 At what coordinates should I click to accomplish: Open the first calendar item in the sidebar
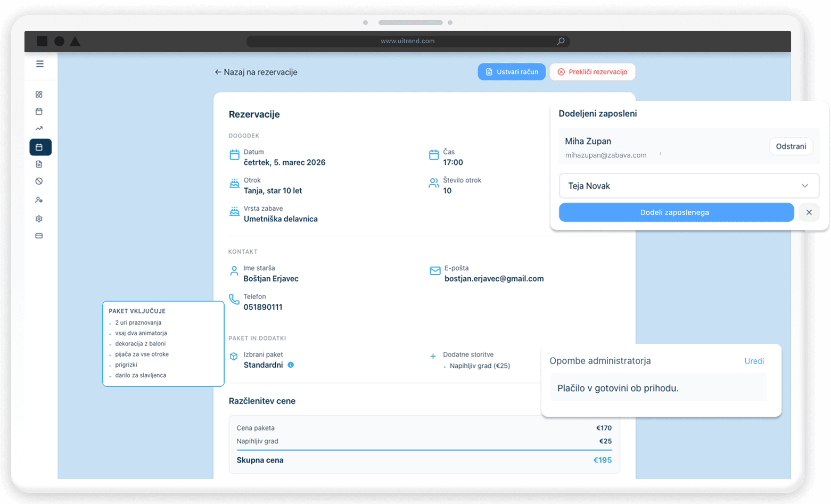[x=39, y=112]
